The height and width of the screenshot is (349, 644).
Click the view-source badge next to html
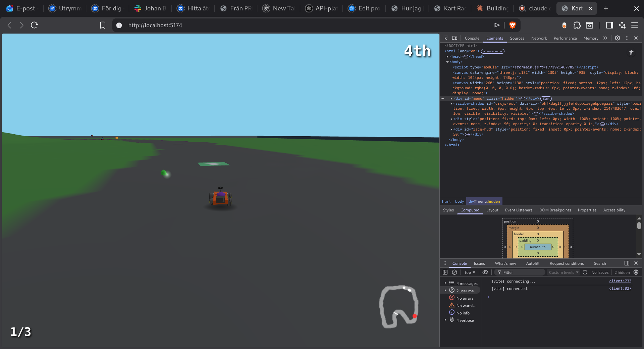[x=492, y=51]
